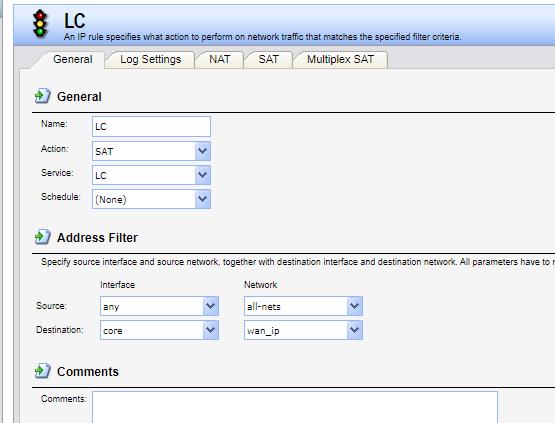This screenshot has height=423, width=555.
Task: Click the Comments section icon
Action: (x=42, y=371)
